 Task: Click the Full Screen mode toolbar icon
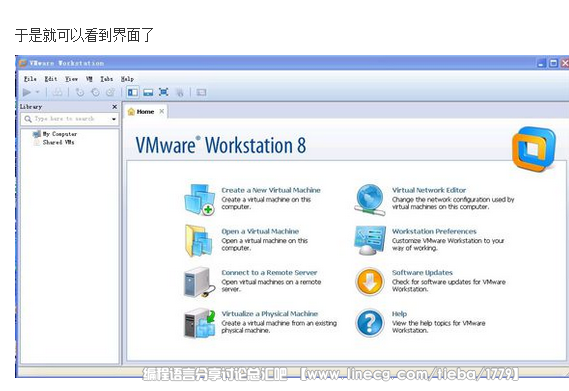tap(164, 92)
